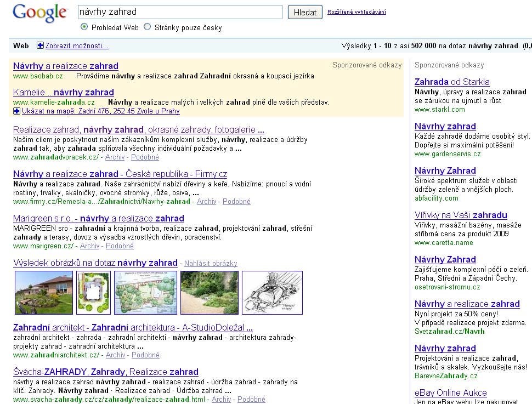Click the Google logo

(x=41, y=14)
